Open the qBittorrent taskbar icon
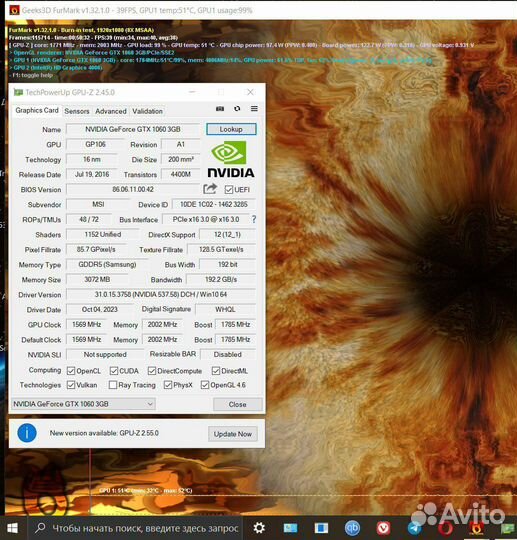Viewport: 517px width, 540px height. (352, 528)
